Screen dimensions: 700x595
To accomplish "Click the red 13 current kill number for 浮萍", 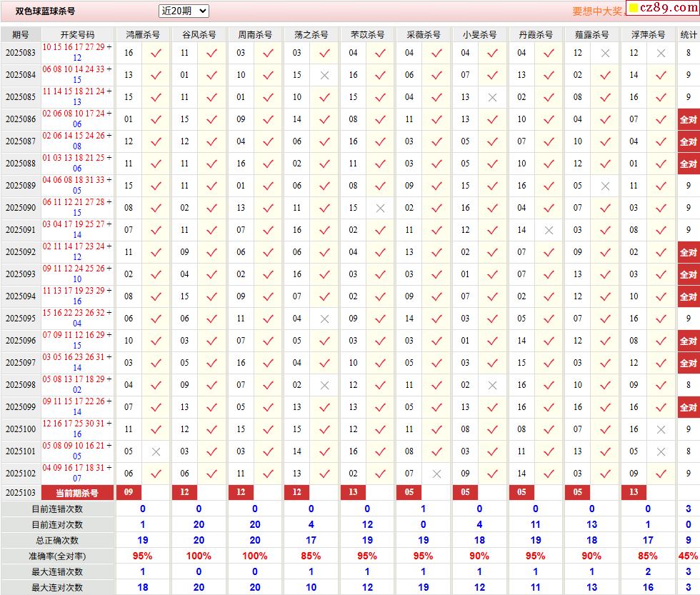I will (634, 492).
